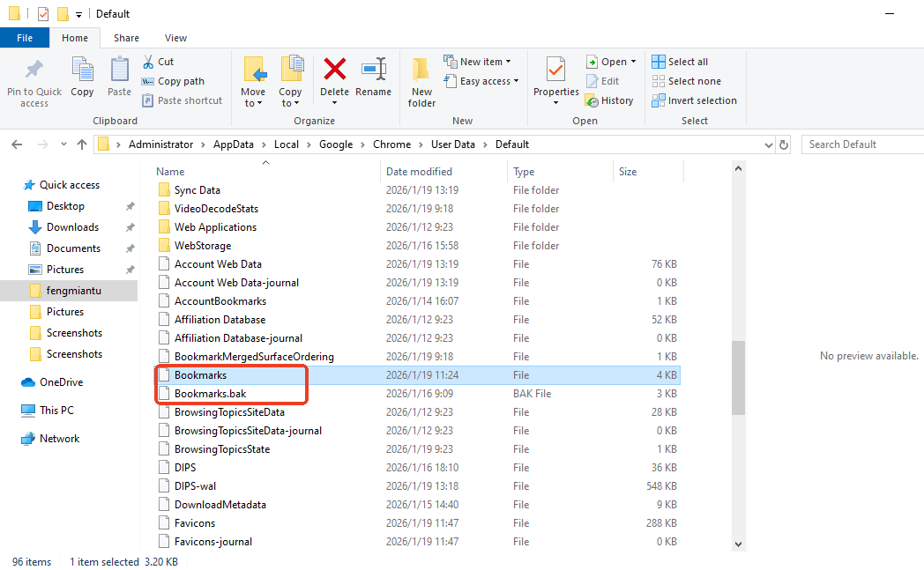The image size is (924, 570).
Task: Switch to the View ribbon tab
Action: pyautogui.click(x=175, y=38)
